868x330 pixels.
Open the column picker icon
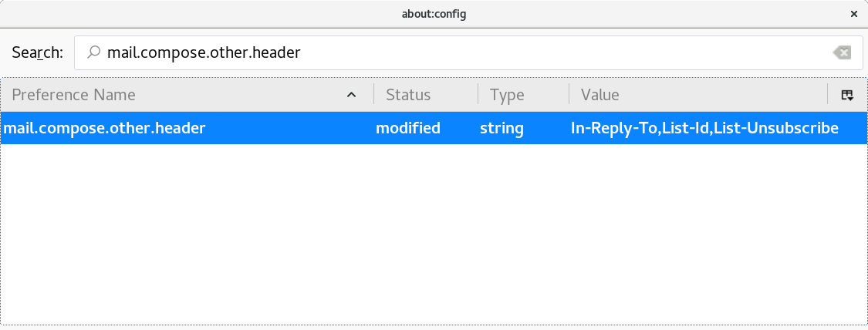coord(847,95)
